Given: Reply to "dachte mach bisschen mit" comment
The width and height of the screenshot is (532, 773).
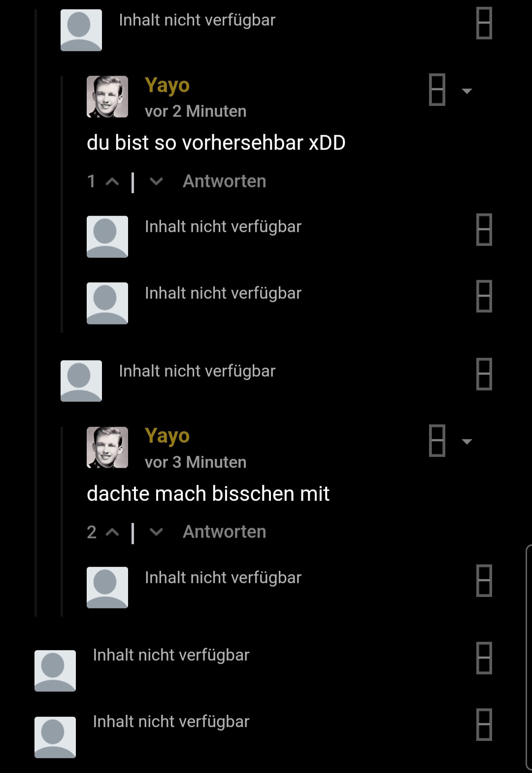Looking at the screenshot, I should tap(224, 532).
